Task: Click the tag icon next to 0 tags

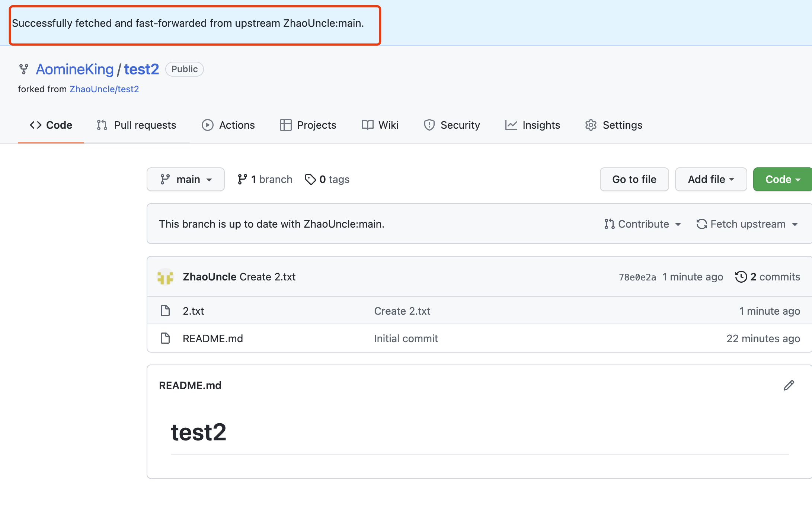Action: pyautogui.click(x=310, y=179)
